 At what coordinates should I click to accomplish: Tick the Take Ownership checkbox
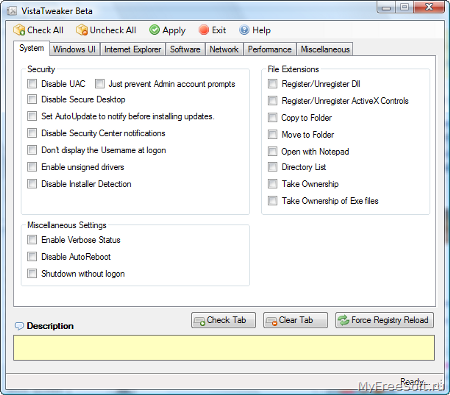(273, 184)
